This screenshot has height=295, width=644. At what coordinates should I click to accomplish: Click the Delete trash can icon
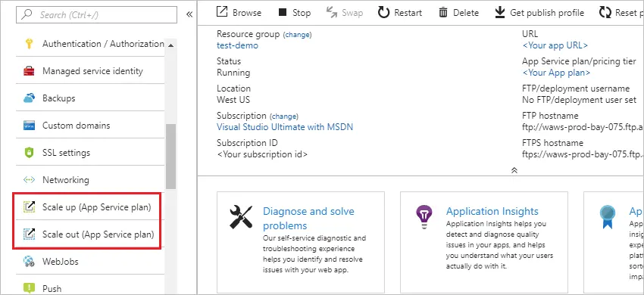tap(442, 13)
